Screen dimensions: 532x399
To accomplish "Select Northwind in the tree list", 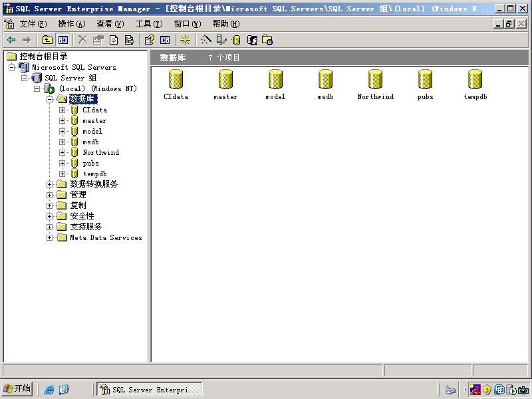I will click(101, 153).
